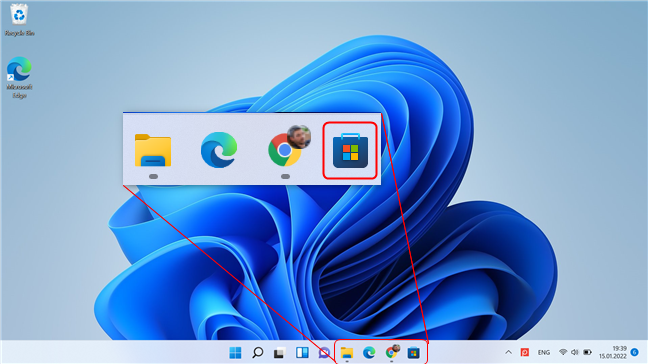This screenshot has height=364, width=648.
Task: Click the volume speaker tray icon
Action: click(574, 352)
